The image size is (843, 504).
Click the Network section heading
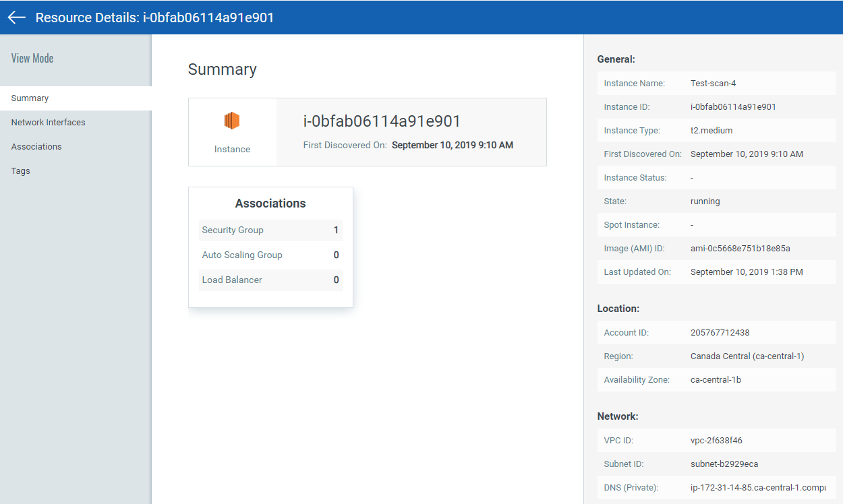click(x=618, y=416)
